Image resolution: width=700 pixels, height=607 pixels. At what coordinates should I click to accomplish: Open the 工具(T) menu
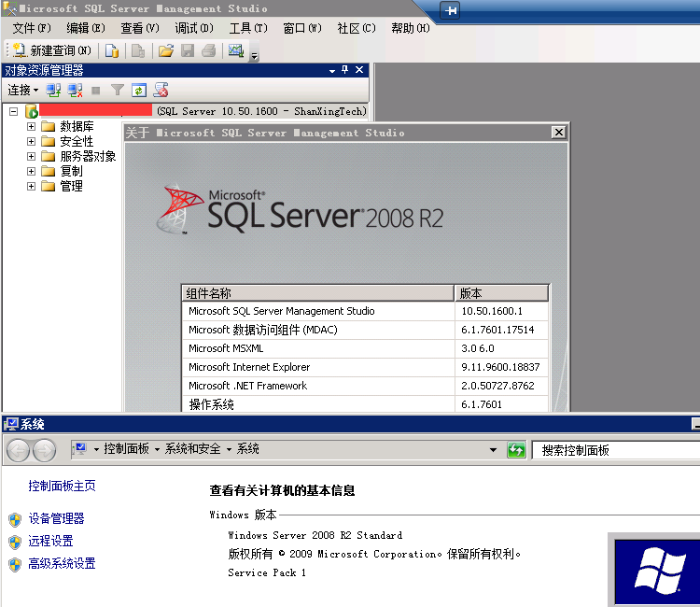tap(248, 28)
